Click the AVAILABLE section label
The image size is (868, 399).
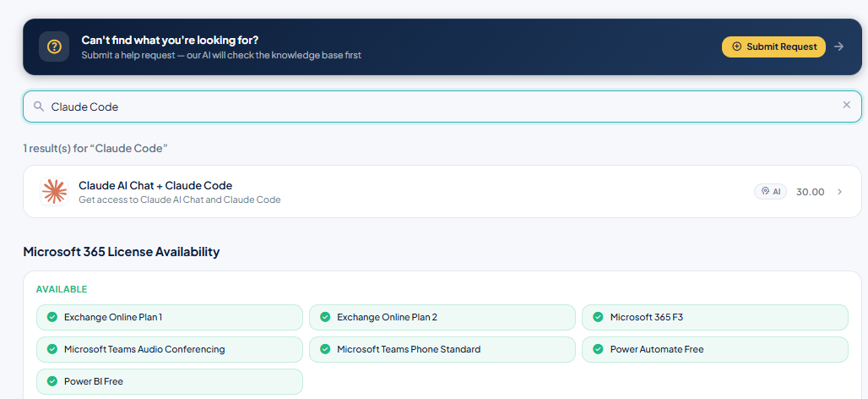[x=62, y=289]
